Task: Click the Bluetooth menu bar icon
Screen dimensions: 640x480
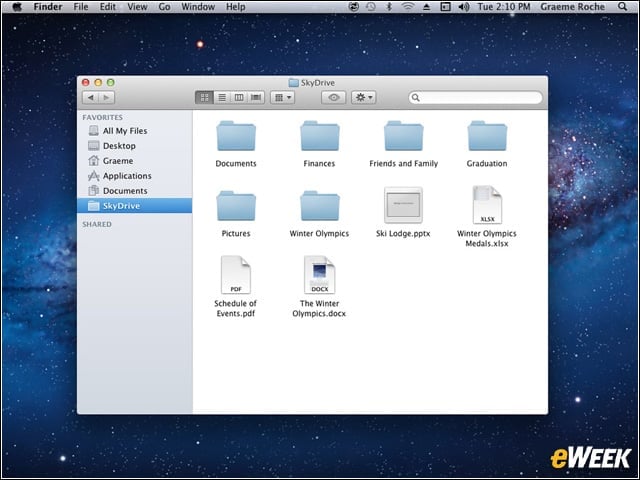Action: tap(389, 7)
